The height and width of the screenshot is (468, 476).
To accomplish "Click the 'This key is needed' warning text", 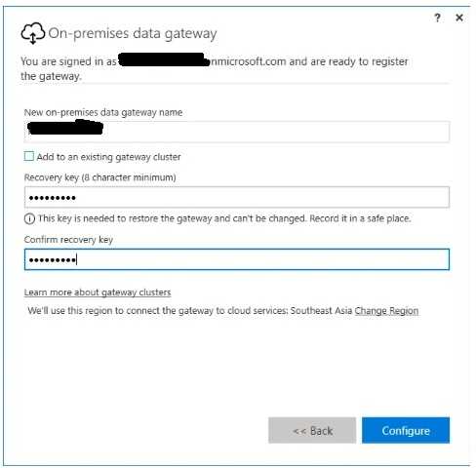I will [224, 218].
